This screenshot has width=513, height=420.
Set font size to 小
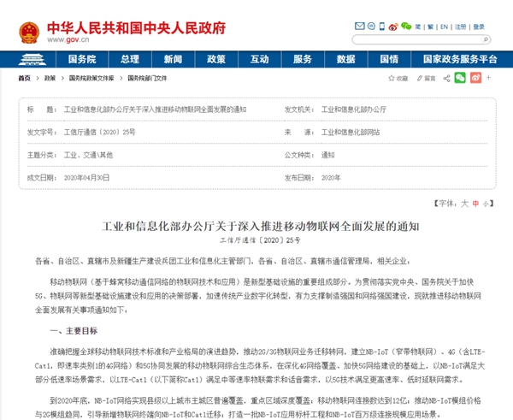pos(486,204)
